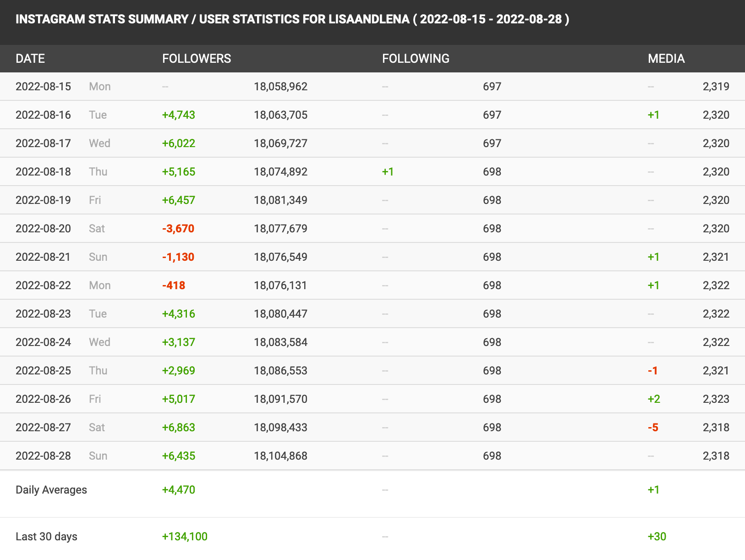The width and height of the screenshot is (745, 560).
Task: Click follower change +5,017
Action: pos(179,399)
